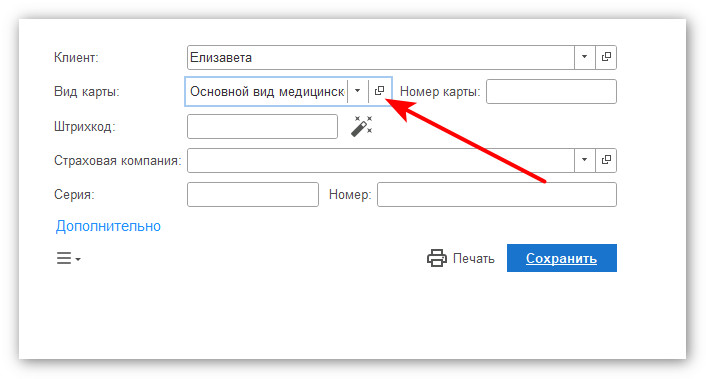Image resolution: width=706 pixels, height=379 pixels.
Task: Click the Номер карты: label
Action: point(440,92)
